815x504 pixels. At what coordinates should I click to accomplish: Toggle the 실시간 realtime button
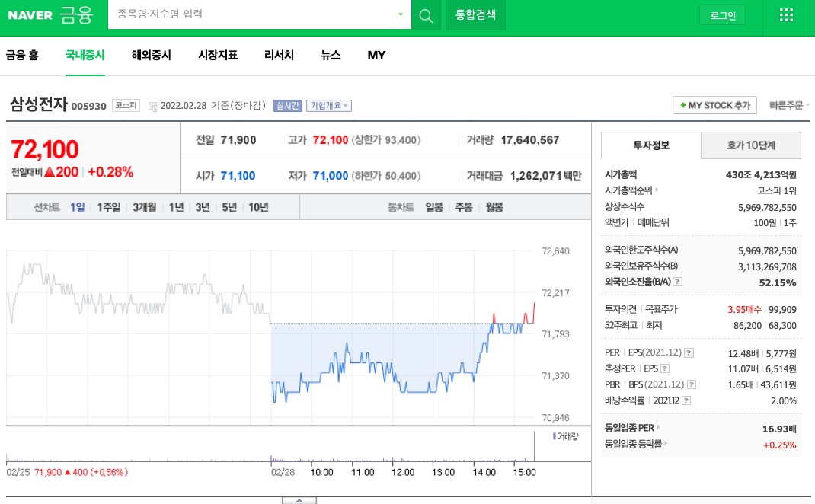[287, 106]
